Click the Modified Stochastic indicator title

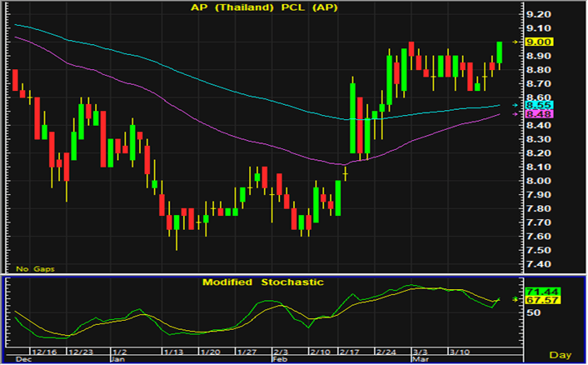(263, 282)
